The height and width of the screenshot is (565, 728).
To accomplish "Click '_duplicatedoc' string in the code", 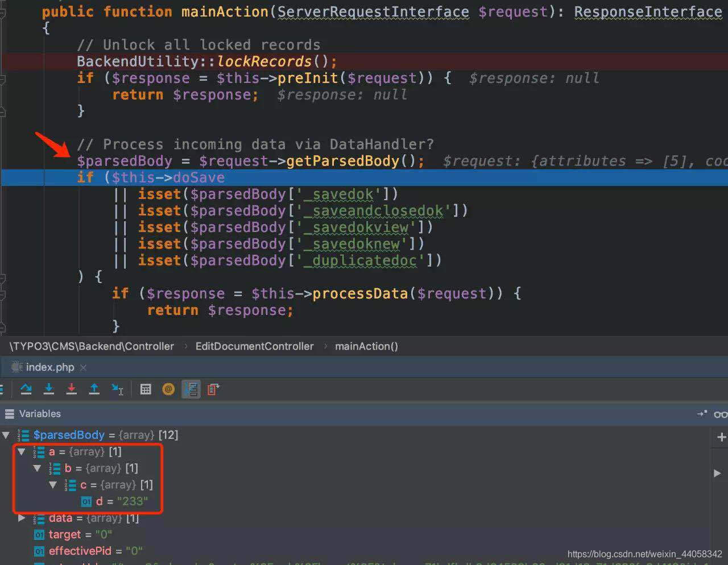I will [x=361, y=260].
